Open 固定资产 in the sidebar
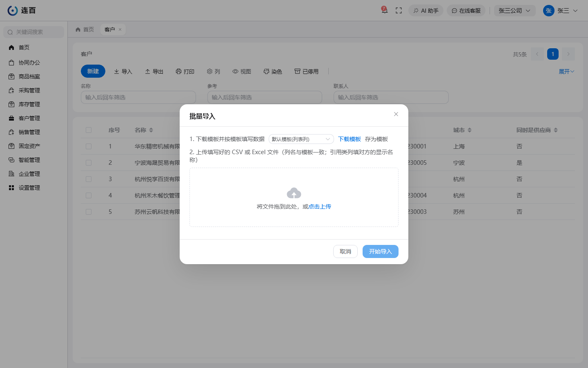This screenshot has height=368, width=588. click(x=33, y=146)
